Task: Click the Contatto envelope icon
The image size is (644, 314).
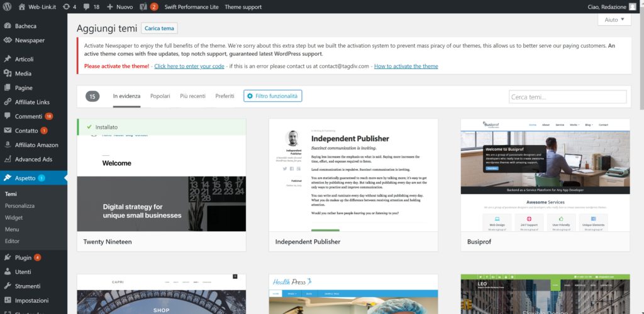Action: pos(8,131)
